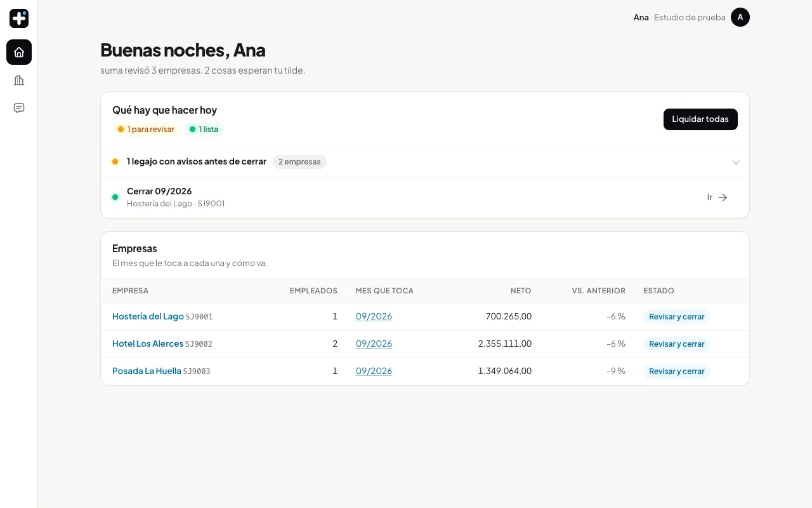Viewport: 812px width, 508px height.
Task: Open the user avatar A menu
Action: pyautogui.click(x=740, y=17)
